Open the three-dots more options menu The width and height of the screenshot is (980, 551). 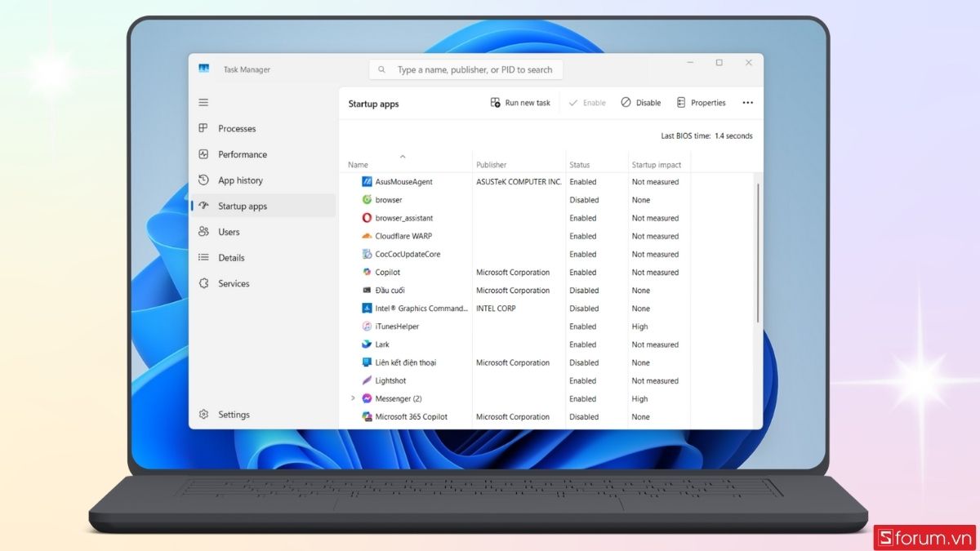[x=747, y=103]
